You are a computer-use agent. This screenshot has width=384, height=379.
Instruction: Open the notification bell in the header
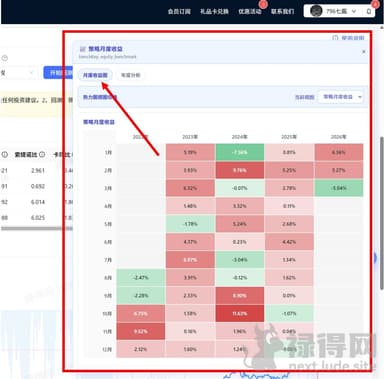[369, 11]
